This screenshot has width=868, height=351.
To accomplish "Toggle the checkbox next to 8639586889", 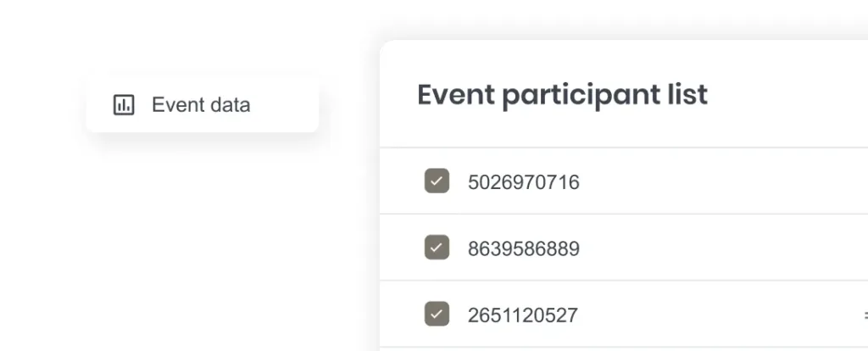I will pos(437,248).
